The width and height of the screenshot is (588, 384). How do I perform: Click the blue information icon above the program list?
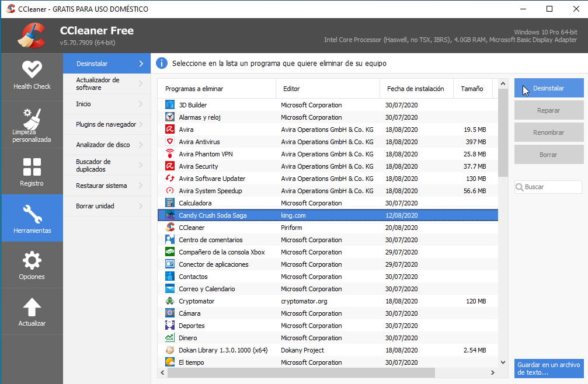click(162, 63)
